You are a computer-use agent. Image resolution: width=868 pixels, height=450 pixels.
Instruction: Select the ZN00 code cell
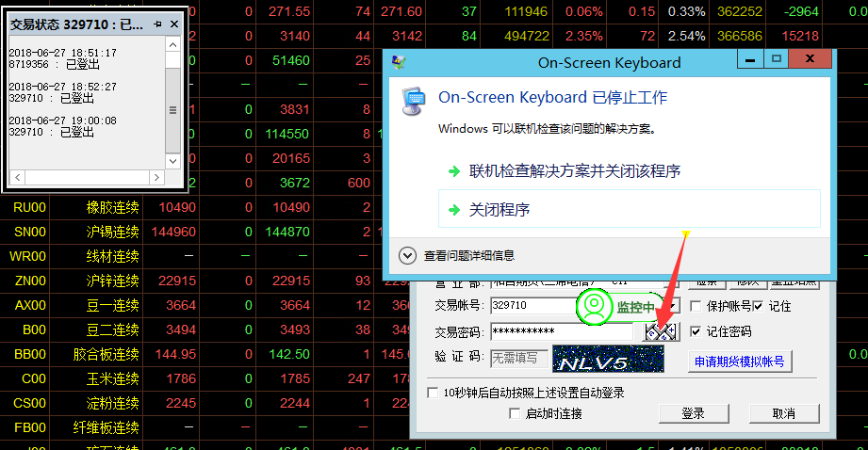pyautogui.click(x=30, y=281)
